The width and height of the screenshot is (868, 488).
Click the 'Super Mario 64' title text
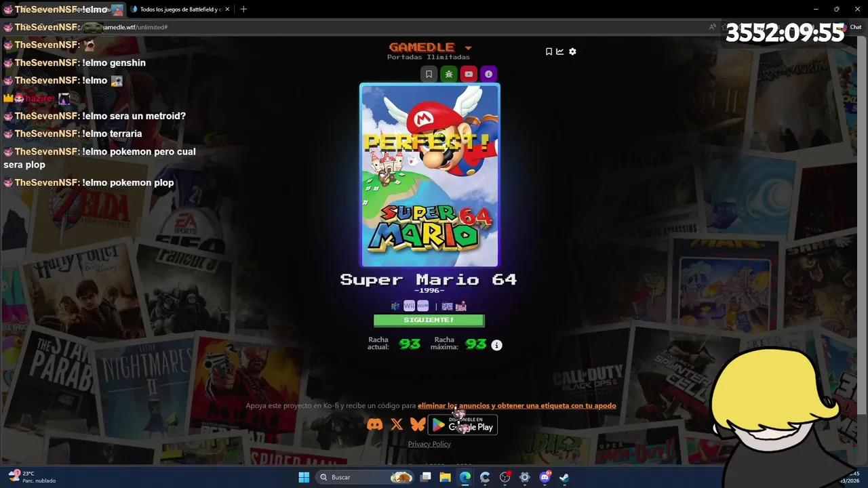[429, 280]
